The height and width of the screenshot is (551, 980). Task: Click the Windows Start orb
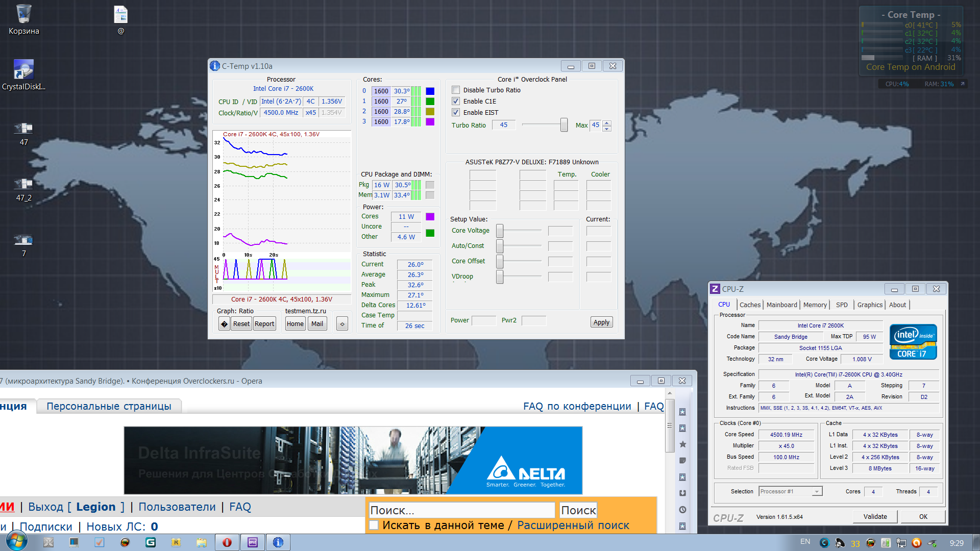(16, 542)
